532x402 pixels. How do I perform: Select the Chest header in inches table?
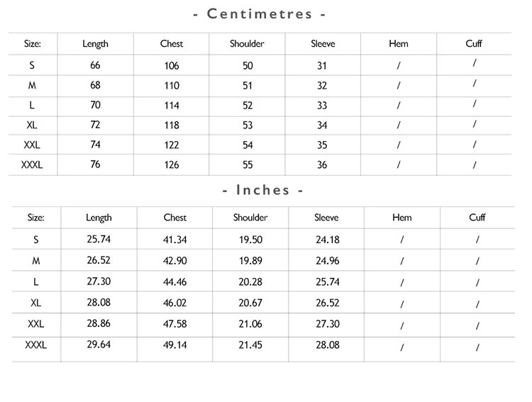tap(175, 217)
